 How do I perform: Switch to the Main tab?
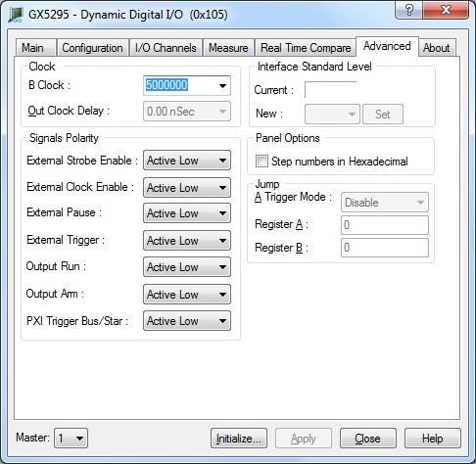coord(36,48)
